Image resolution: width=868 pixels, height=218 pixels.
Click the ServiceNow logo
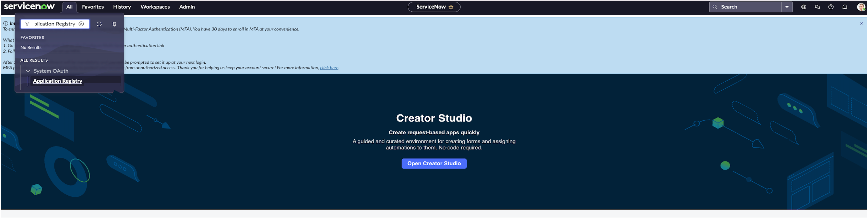(x=29, y=7)
